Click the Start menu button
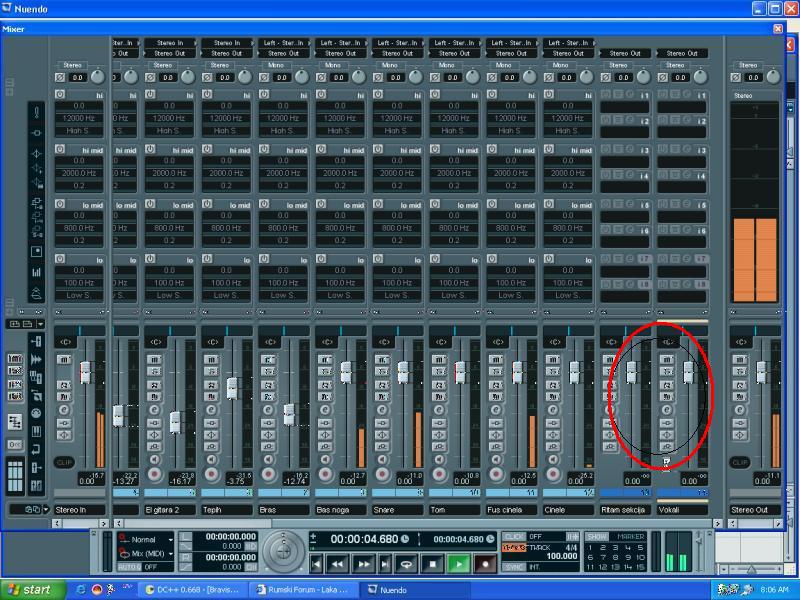Viewport: 800px width, 600px height. [28, 590]
